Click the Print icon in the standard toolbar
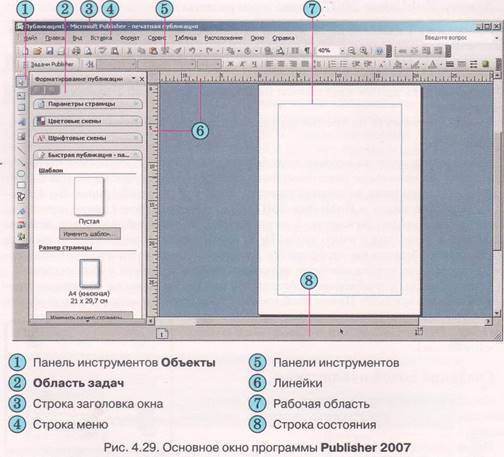The height and width of the screenshot is (457, 504). tap(76, 51)
